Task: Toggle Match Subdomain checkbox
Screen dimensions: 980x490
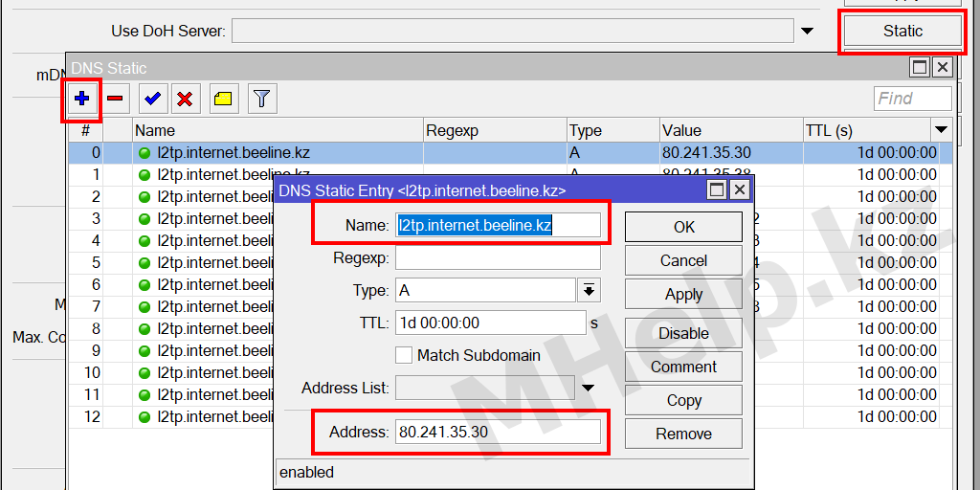Action: (x=404, y=355)
